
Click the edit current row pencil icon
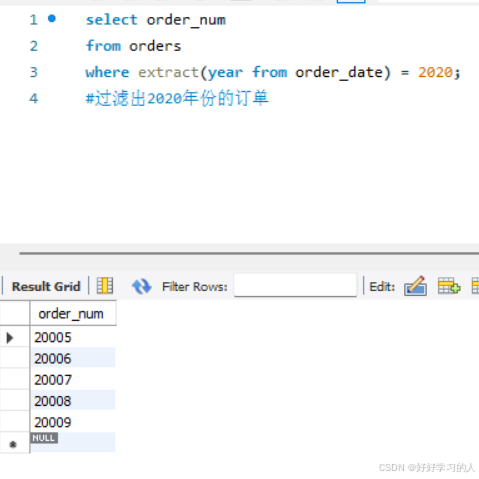[415, 286]
